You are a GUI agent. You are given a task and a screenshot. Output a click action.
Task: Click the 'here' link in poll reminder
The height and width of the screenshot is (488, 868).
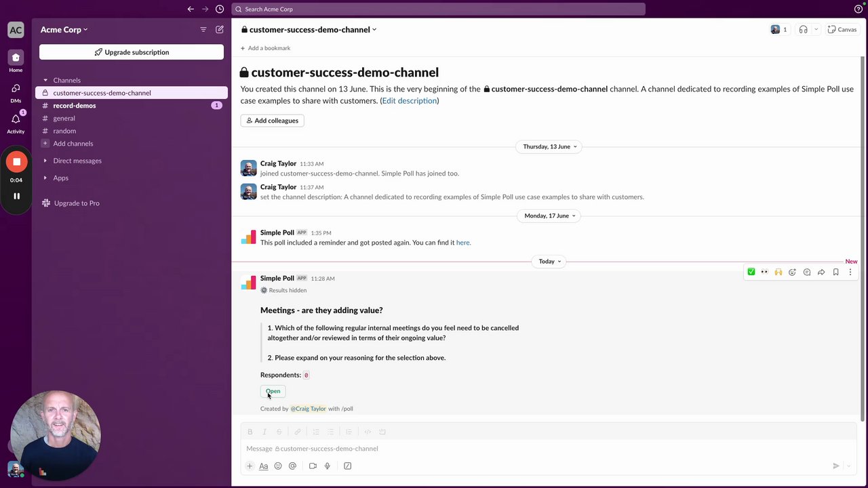click(463, 242)
